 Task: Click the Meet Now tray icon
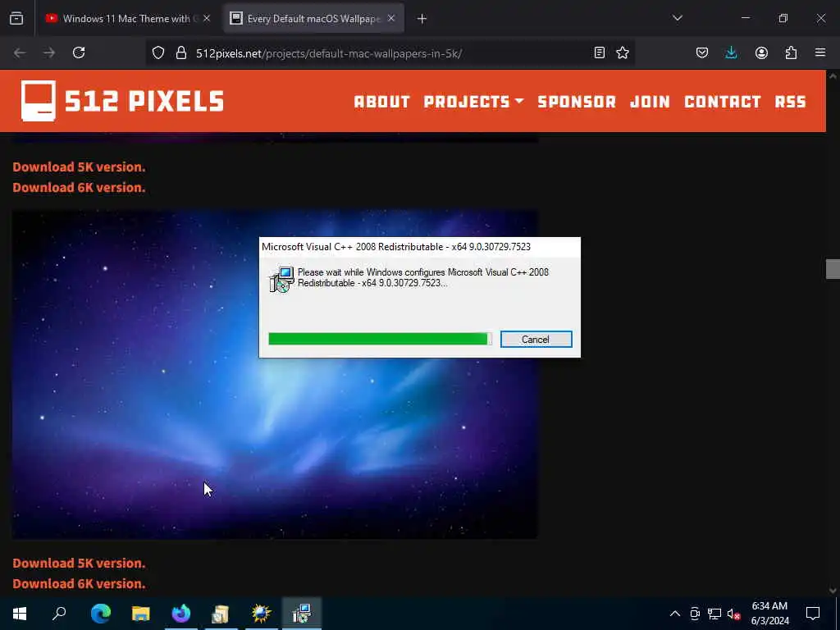pos(695,614)
